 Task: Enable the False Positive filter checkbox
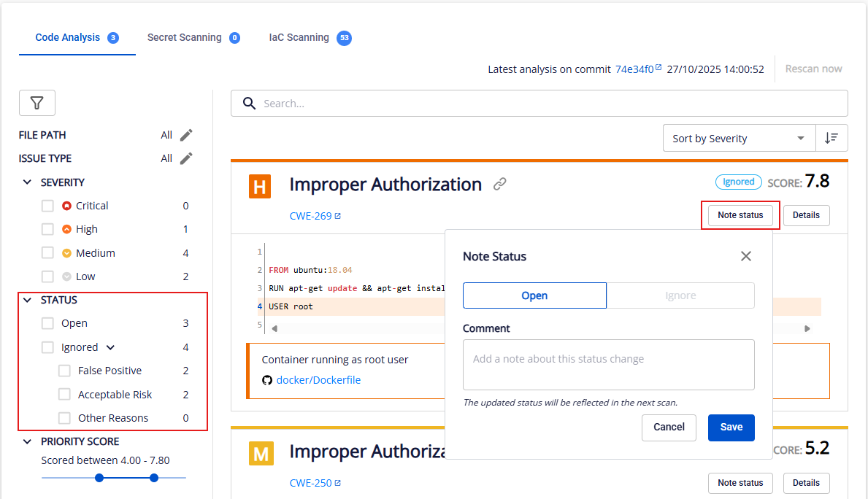pos(65,371)
